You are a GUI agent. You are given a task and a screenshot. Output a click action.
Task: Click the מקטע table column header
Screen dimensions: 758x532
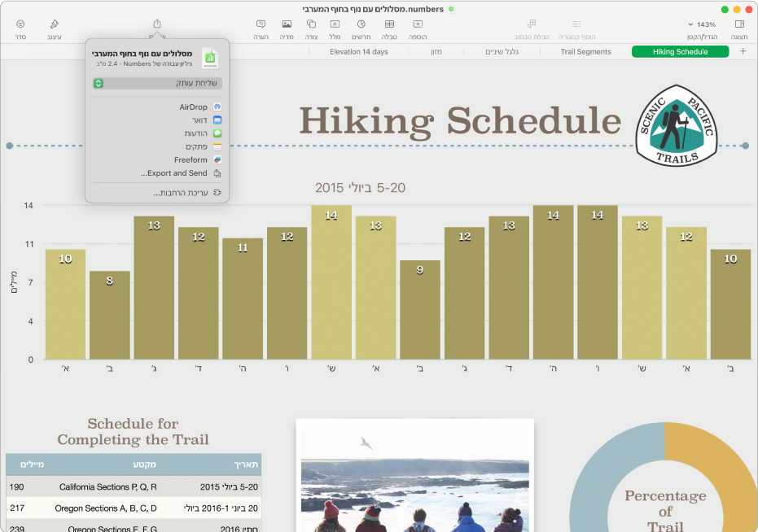(145, 464)
